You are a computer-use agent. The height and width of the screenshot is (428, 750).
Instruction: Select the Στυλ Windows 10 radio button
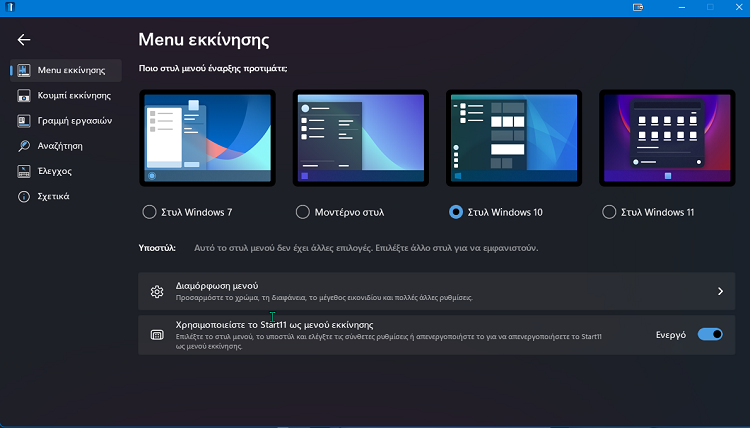click(456, 212)
